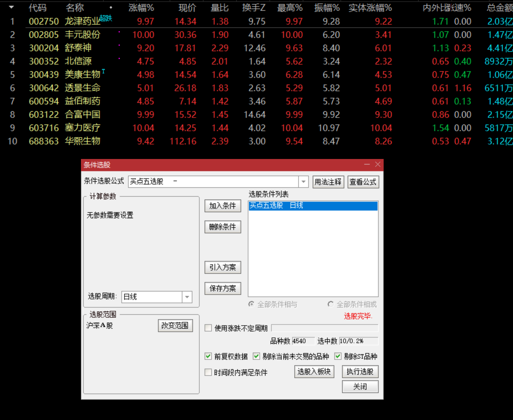Select stock row 603122 合富中国
513x420 pixels.
(256, 115)
